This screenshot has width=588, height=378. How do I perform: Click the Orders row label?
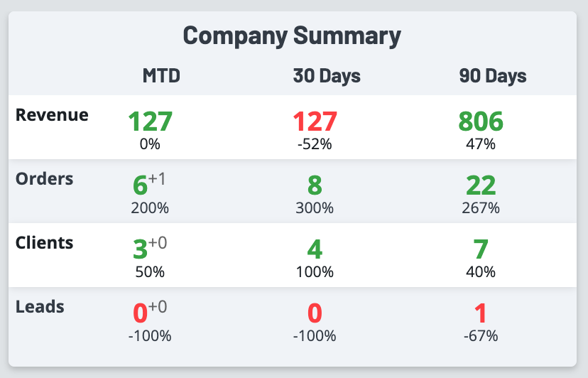tap(44, 178)
